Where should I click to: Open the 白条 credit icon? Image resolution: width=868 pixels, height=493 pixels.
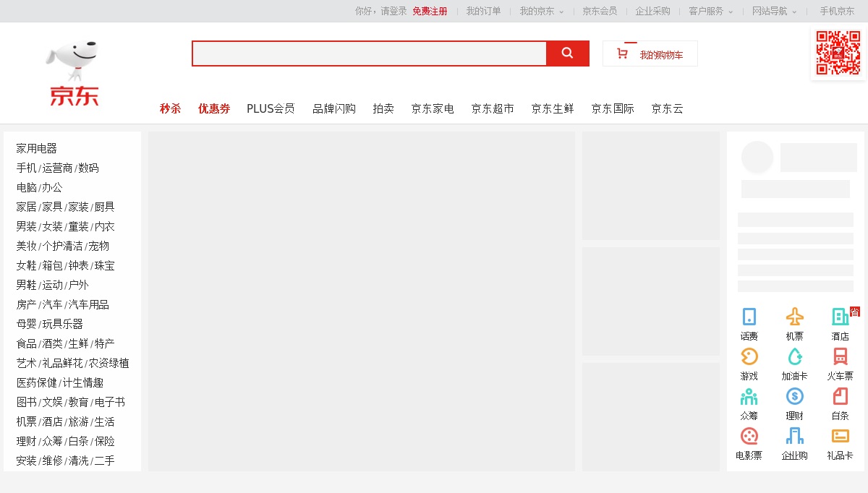click(841, 396)
